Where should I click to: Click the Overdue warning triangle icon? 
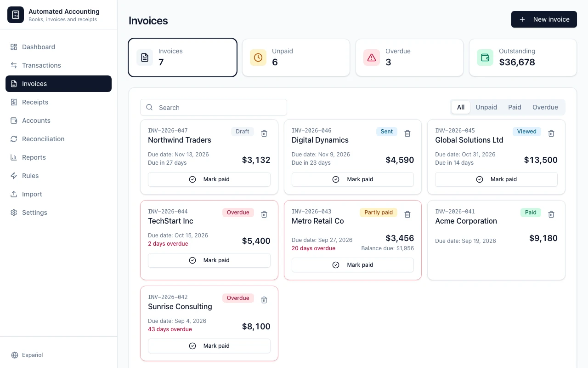[372, 57]
